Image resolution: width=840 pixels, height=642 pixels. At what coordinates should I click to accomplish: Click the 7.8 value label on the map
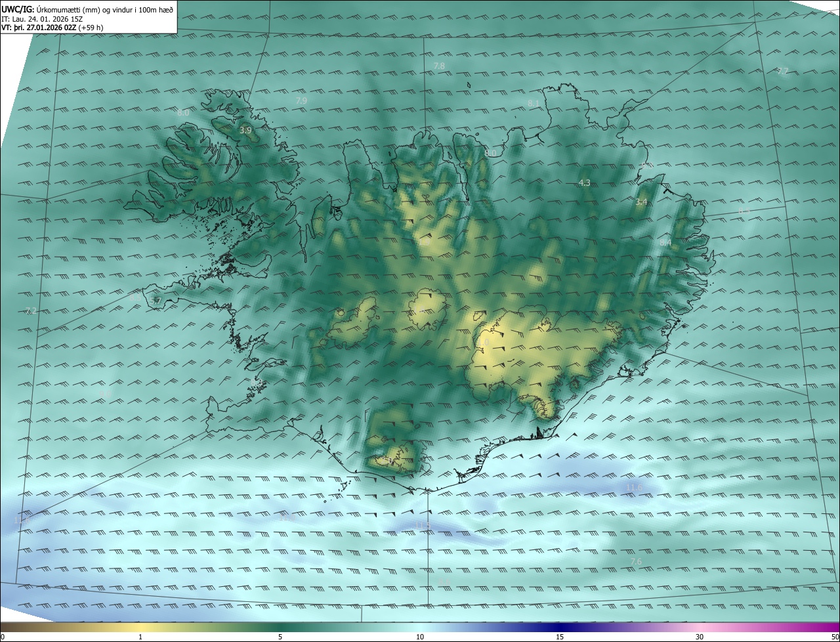tap(439, 66)
